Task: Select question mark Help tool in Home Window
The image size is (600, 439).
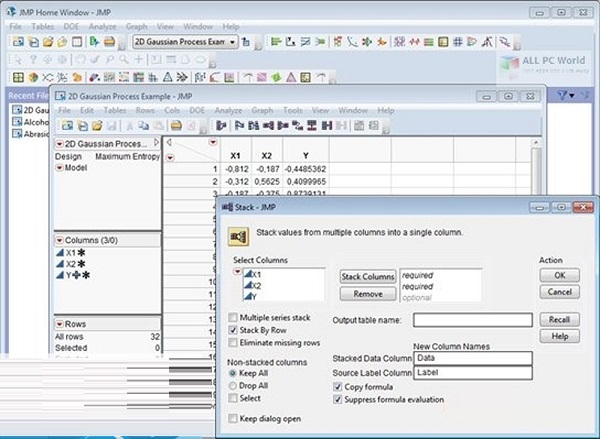Action: (x=33, y=59)
